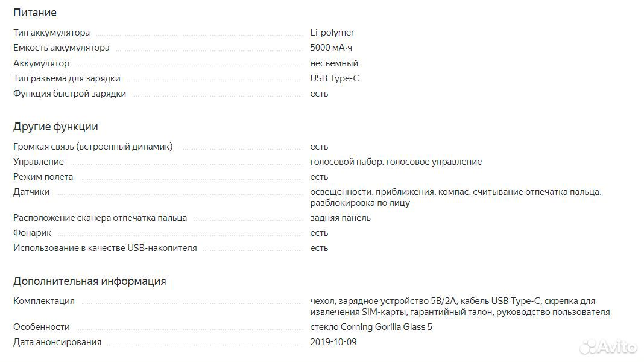Screen dimensions: 644x362
Task: Click the несъемный battery value
Action: [x=334, y=63]
